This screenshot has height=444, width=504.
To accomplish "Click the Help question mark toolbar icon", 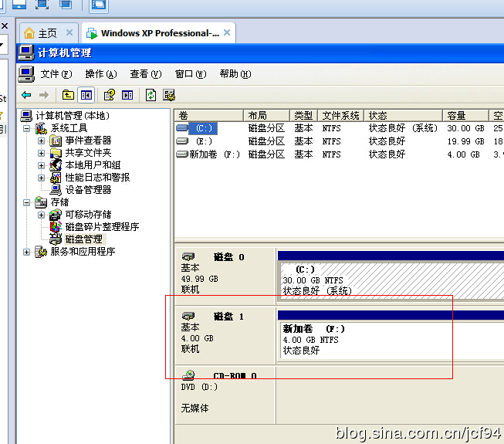I will pos(110,95).
